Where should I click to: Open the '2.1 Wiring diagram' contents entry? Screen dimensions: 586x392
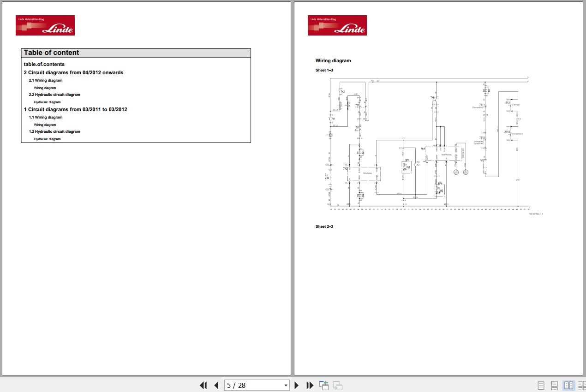(46, 80)
